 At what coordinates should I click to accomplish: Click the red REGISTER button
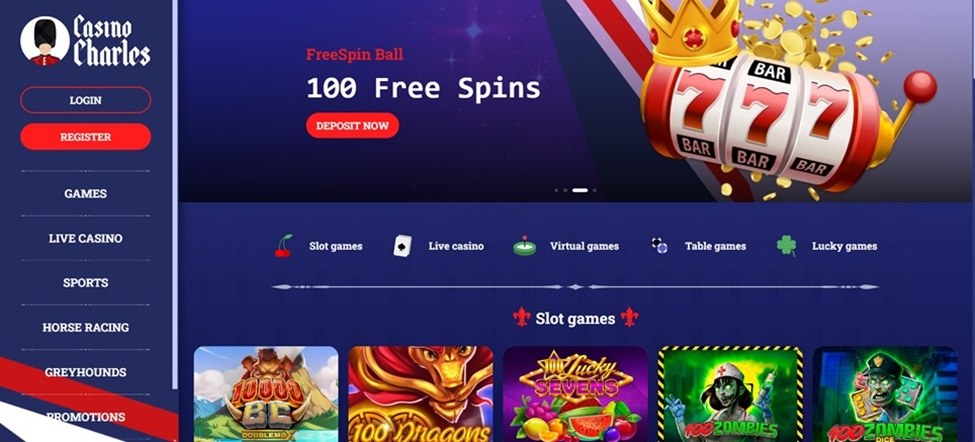tap(85, 137)
